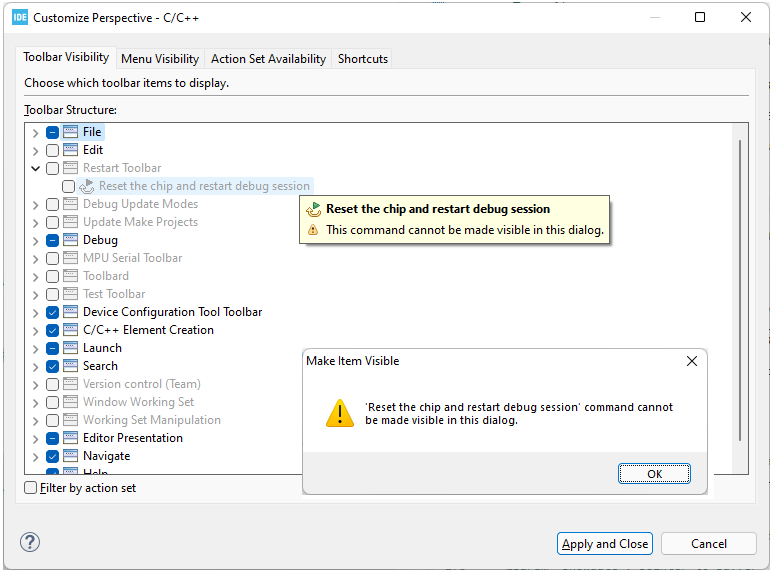Click the Debug toolbar item icon
The image size is (775, 572).
point(70,240)
